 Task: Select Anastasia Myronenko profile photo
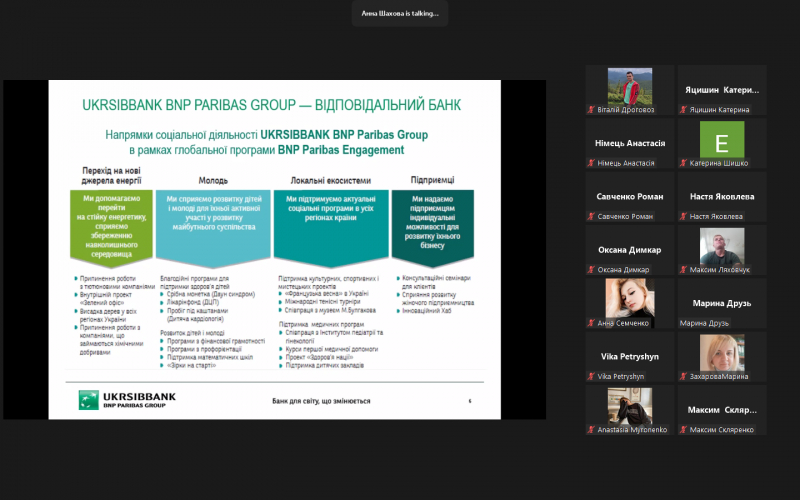(630, 406)
